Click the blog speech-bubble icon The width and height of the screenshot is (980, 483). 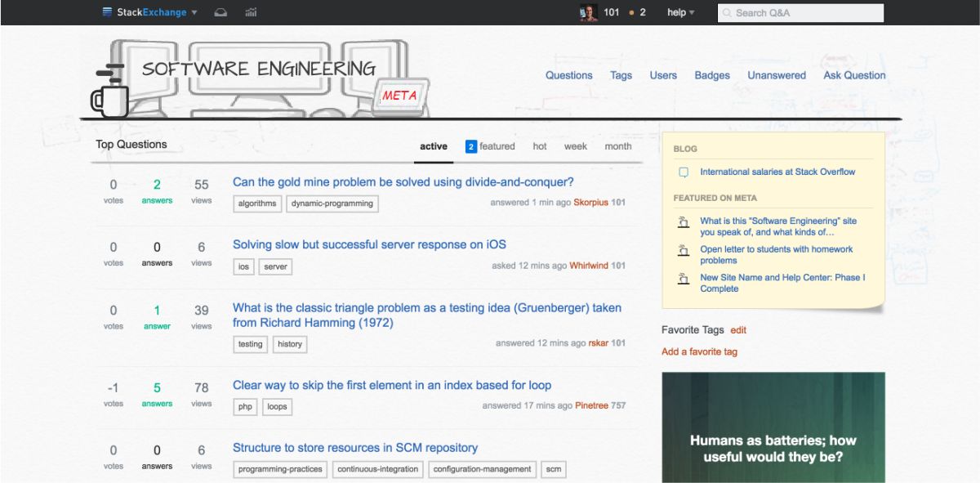click(684, 172)
